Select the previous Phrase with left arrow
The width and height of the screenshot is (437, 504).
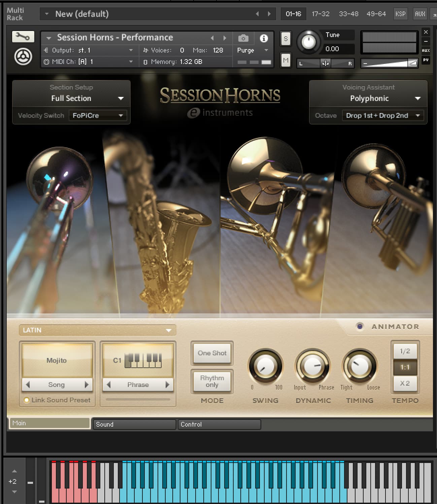click(x=108, y=385)
